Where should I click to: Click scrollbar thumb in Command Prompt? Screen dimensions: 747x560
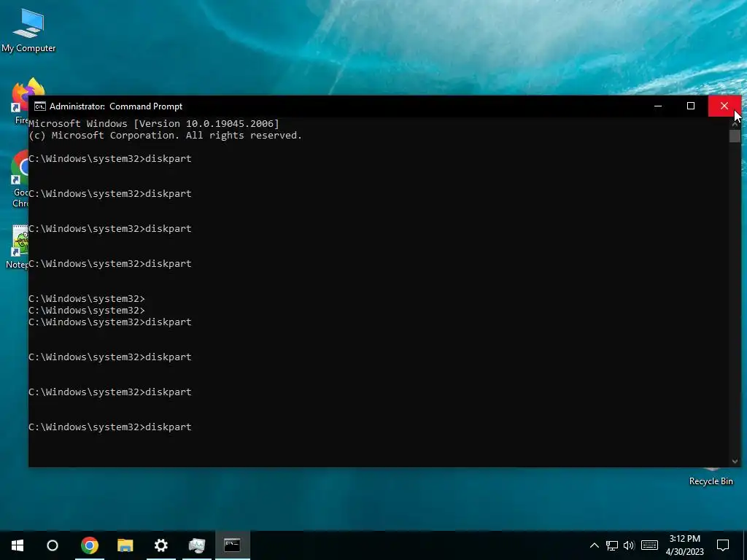point(735,136)
